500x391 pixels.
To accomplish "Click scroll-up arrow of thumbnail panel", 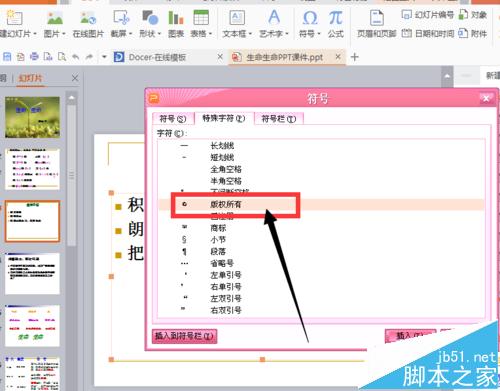I will pyautogui.click(x=72, y=98).
